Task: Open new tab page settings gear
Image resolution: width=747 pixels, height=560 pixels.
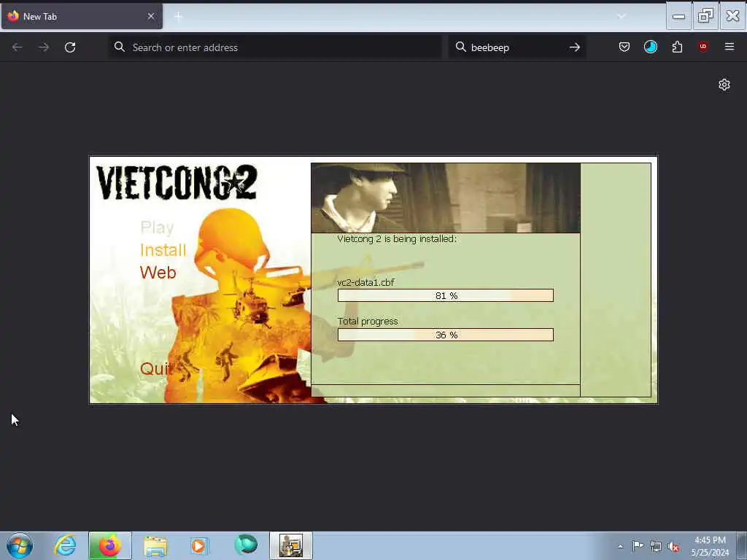Action: (724, 85)
